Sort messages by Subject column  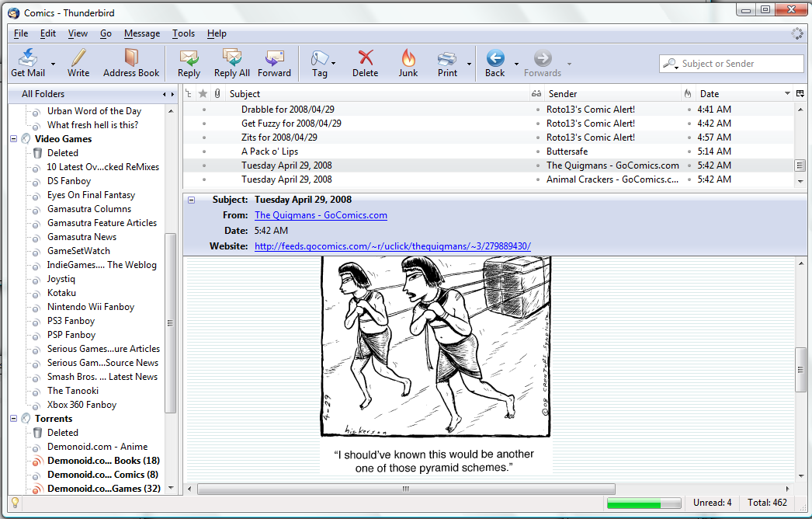378,93
